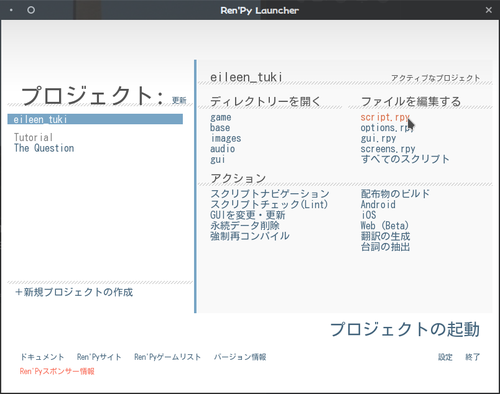Click the ディレクトリーを開く heading
This screenshot has width=500, height=394.
tap(265, 101)
